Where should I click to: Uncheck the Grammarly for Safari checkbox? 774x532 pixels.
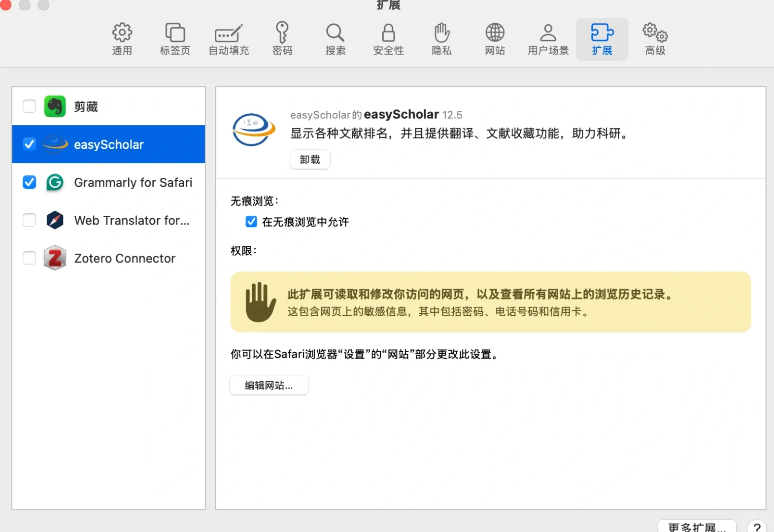coord(30,182)
